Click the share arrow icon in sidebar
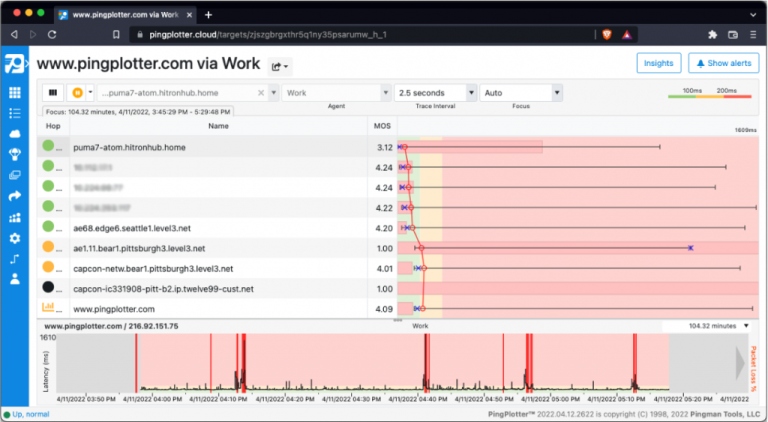 15,196
